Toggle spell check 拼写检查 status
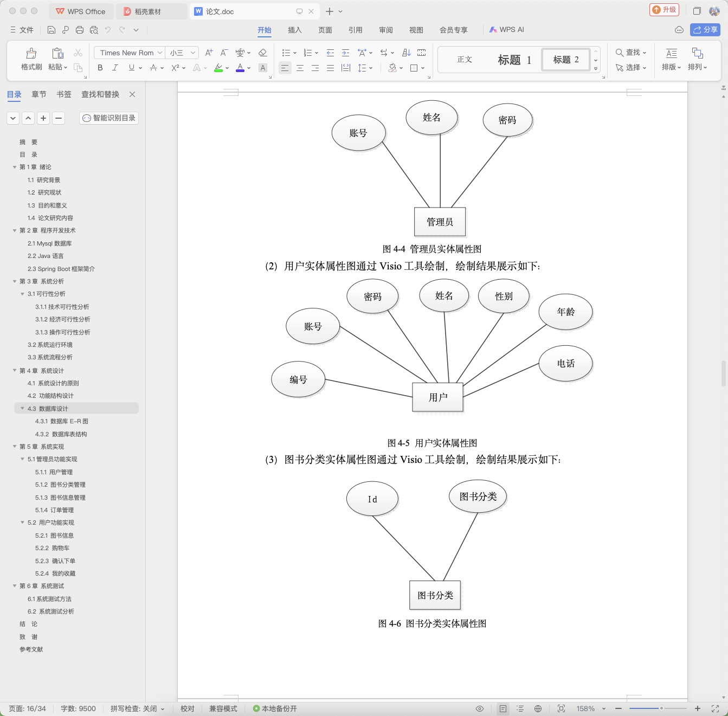Screen dimensions: 728x716 (x=138, y=708)
